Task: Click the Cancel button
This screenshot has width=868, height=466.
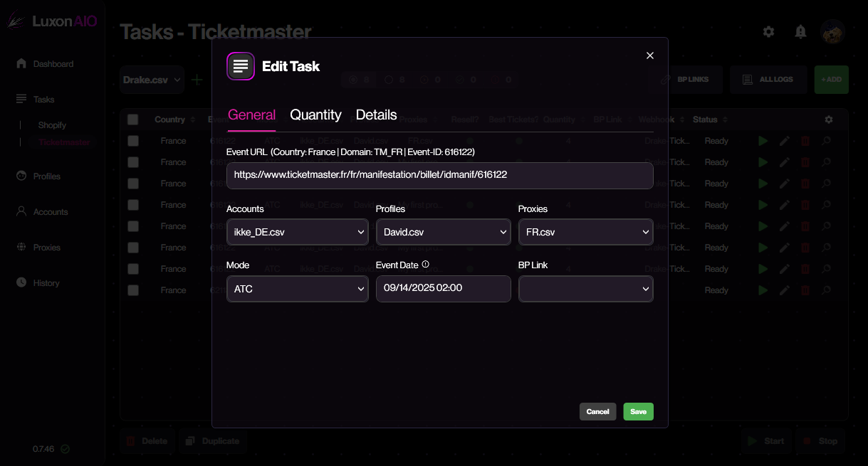Action: point(597,412)
